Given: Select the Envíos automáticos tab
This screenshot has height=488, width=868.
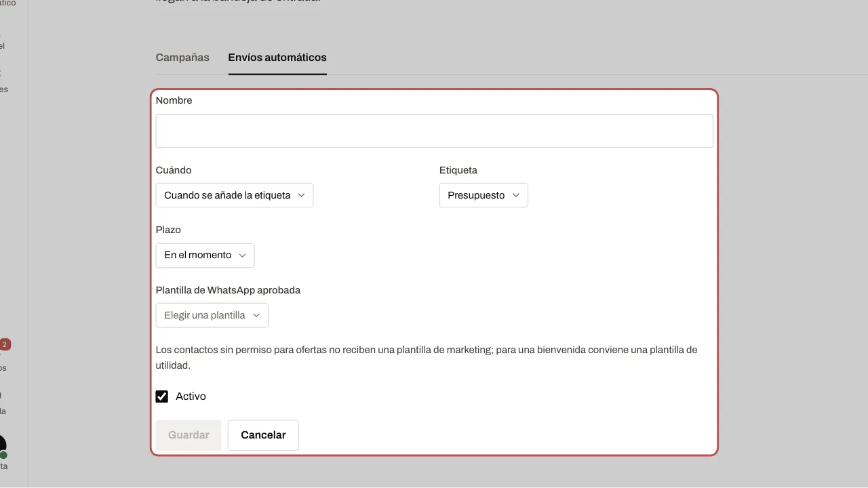Looking at the screenshot, I should 277,58.
